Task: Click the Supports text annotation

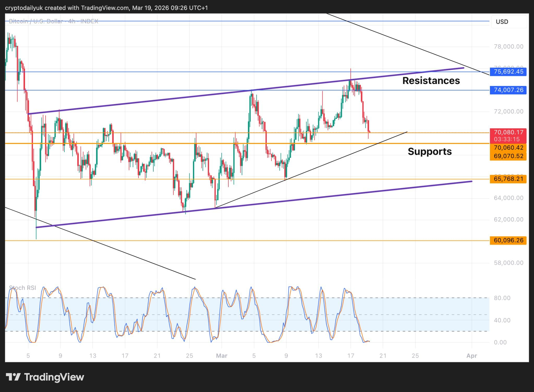Action: click(x=430, y=152)
